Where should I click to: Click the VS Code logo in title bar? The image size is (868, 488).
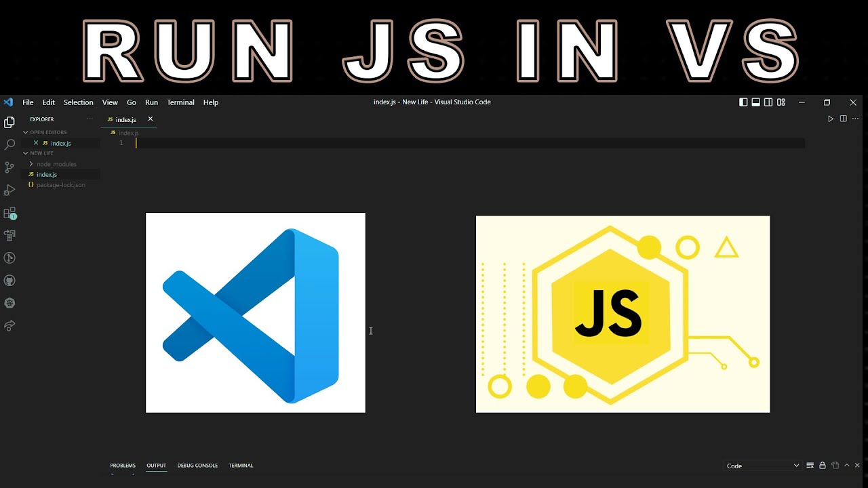[8, 102]
